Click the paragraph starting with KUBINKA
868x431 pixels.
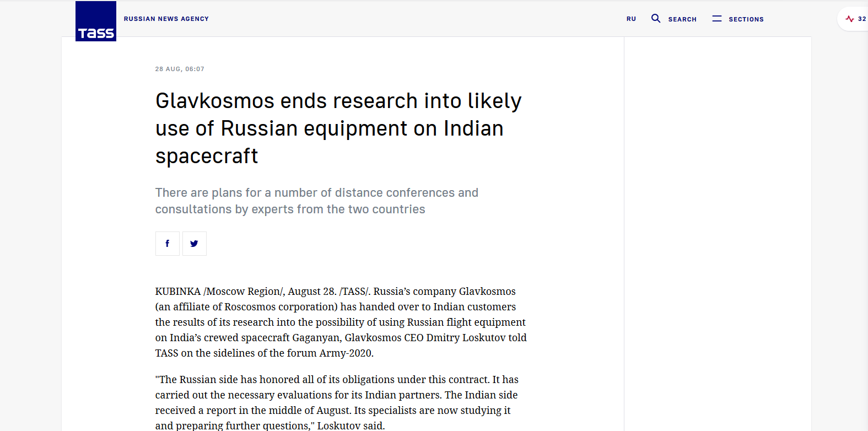(340, 322)
